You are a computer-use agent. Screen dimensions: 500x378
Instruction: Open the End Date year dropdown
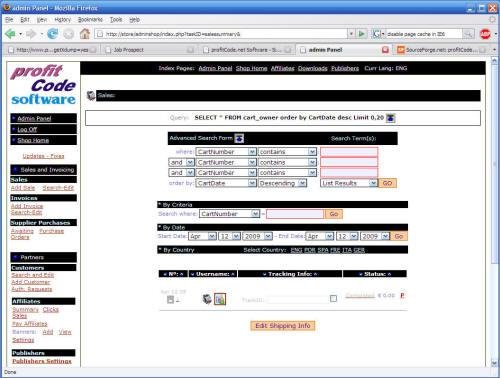click(x=375, y=236)
